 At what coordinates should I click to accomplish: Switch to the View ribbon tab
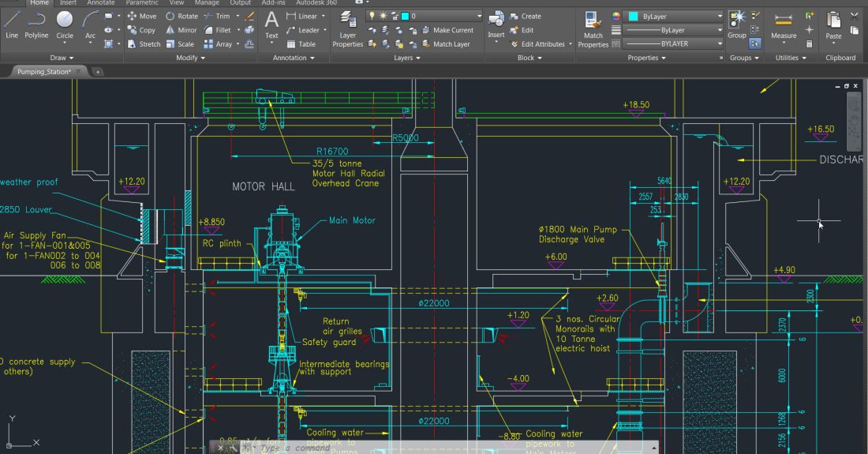[177, 3]
